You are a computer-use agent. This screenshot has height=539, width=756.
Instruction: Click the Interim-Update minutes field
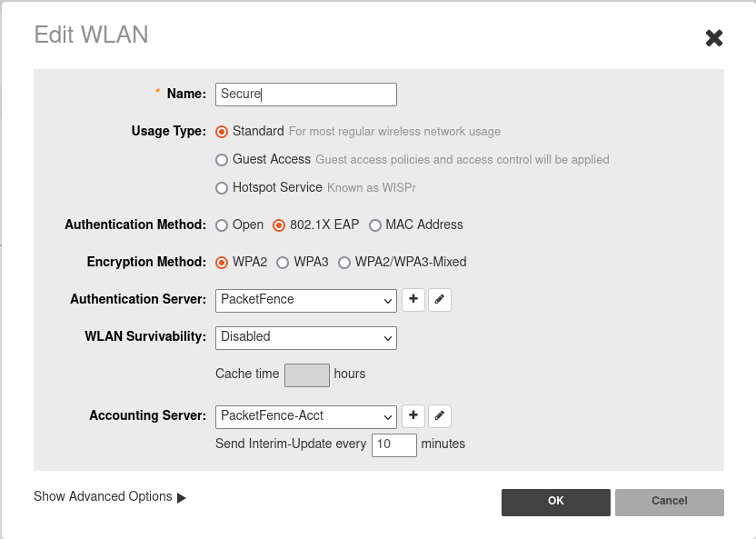[x=393, y=444]
